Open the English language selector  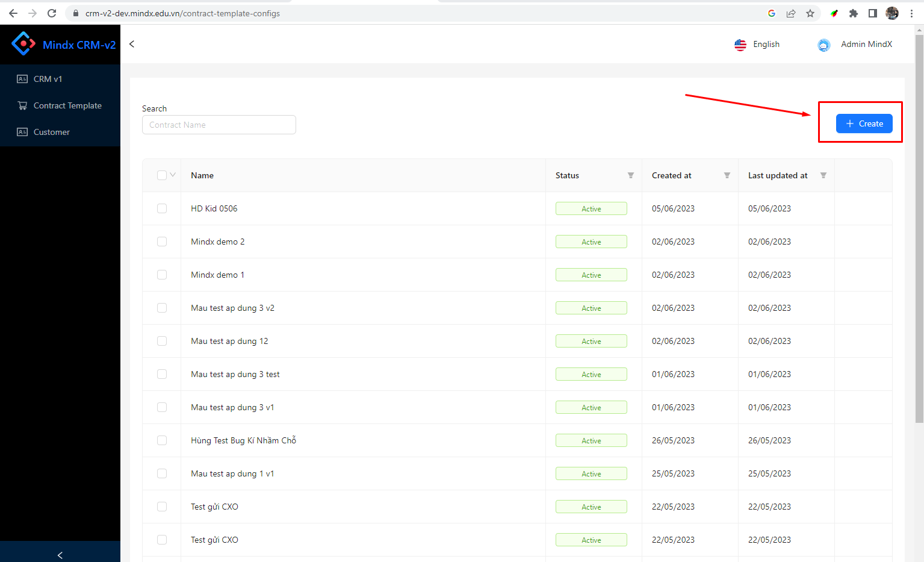[x=757, y=45]
